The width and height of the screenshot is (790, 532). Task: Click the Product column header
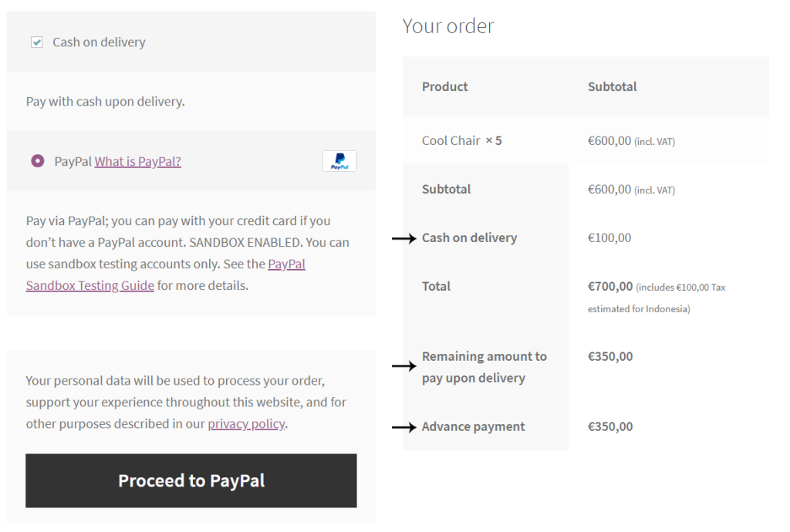click(444, 86)
